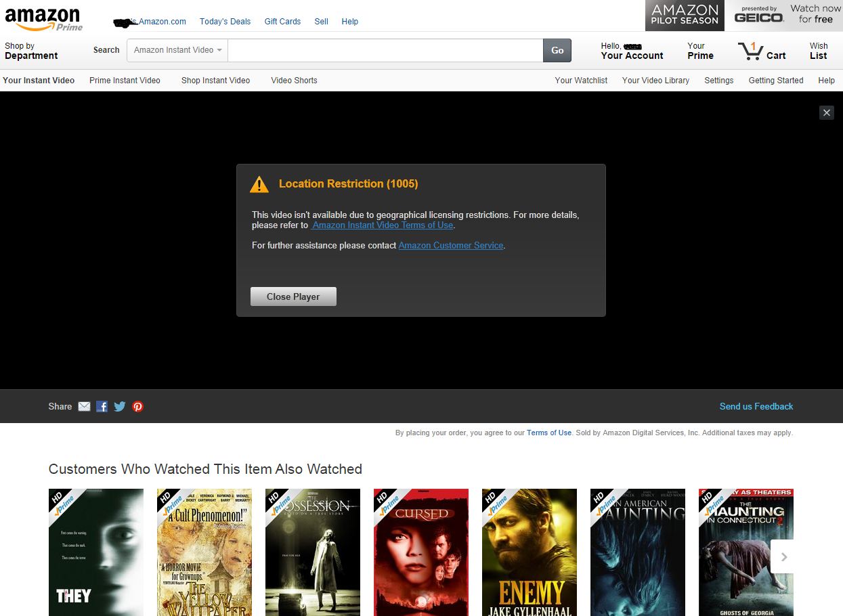Share the video on Facebook
Image resolution: width=843 pixels, height=616 pixels.
click(102, 407)
